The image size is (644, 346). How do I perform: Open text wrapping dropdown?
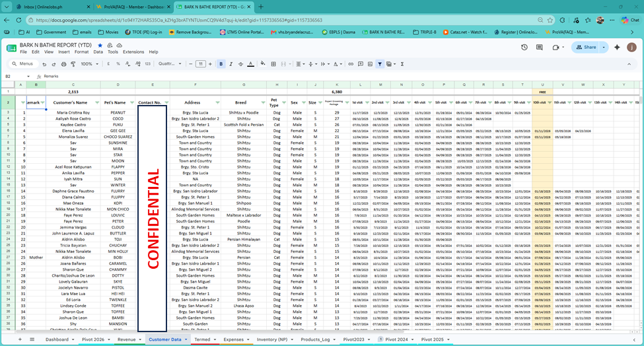pyautogui.click(x=324, y=64)
